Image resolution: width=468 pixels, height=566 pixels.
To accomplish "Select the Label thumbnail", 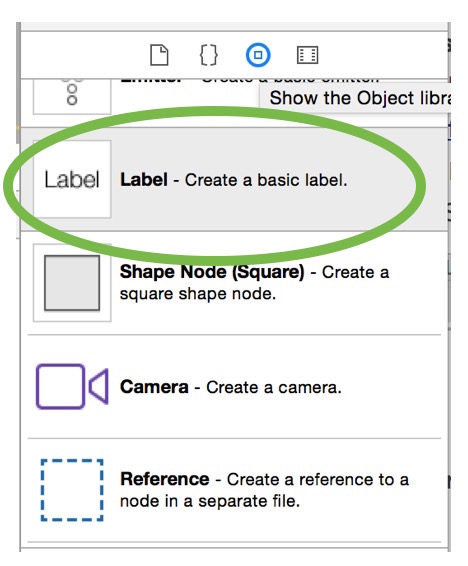I will [72, 179].
